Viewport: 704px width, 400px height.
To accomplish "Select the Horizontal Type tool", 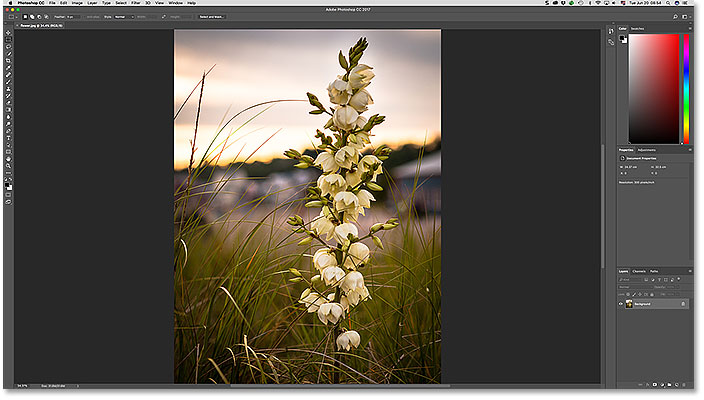I will tap(8, 138).
